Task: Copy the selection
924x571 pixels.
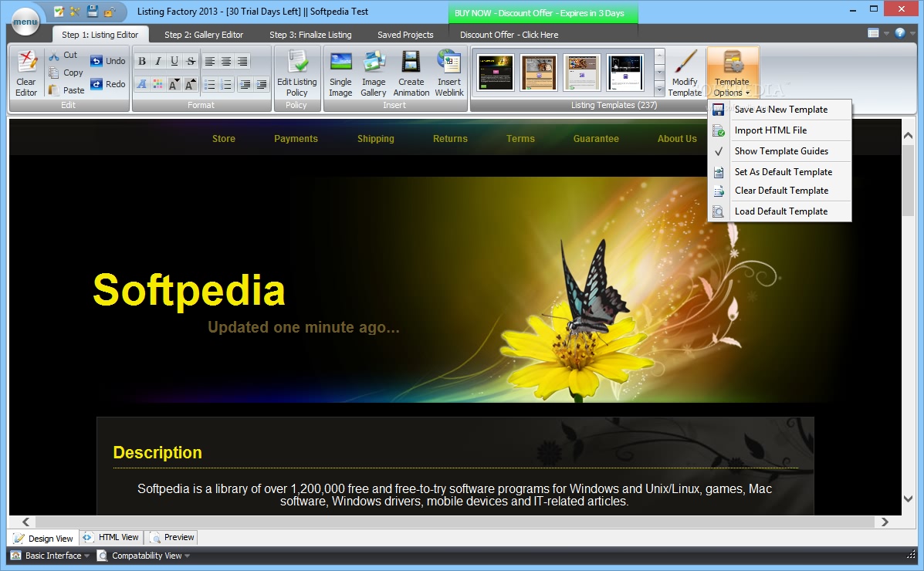Action: point(66,73)
